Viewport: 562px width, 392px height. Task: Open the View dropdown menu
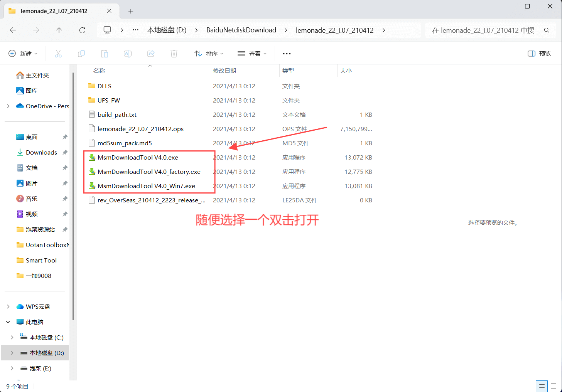coord(252,54)
